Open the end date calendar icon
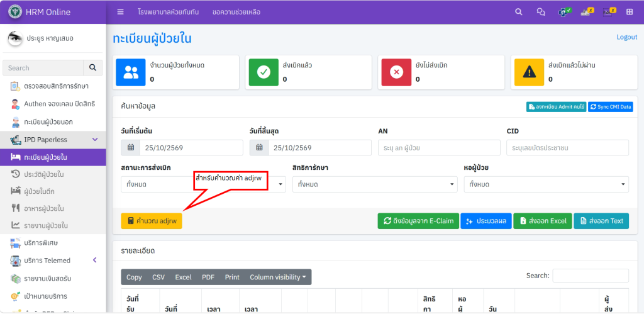 click(259, 148)
